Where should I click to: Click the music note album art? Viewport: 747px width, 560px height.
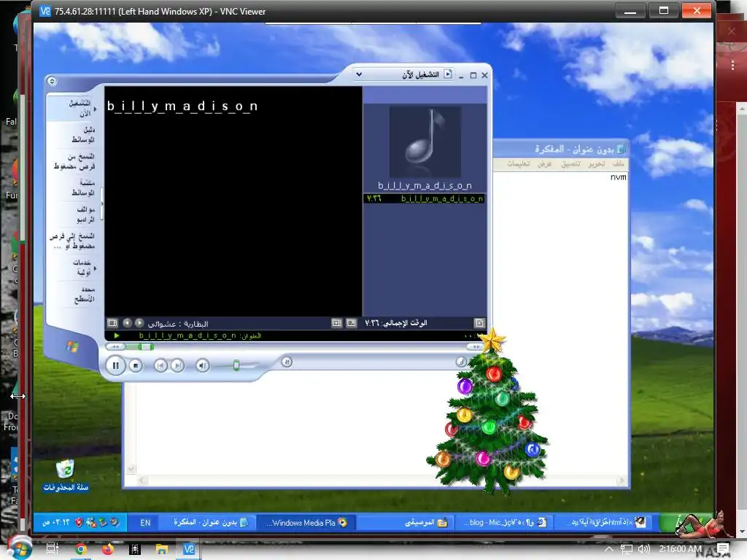(425, 141)
